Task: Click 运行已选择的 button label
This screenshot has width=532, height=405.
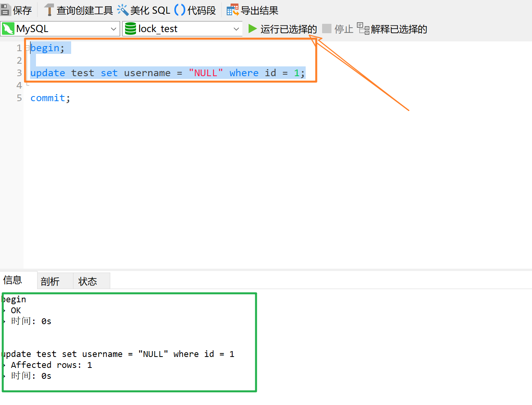Action: pyautogui.click(x=289, y=29)
